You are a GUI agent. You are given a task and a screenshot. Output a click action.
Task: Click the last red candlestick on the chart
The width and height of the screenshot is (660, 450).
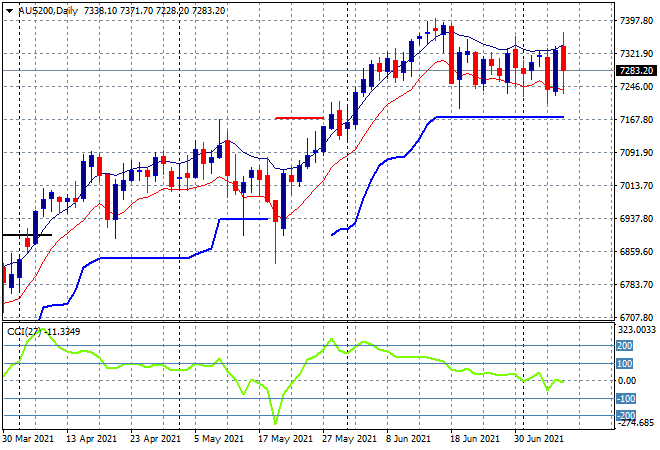click(x=563, y=59)
